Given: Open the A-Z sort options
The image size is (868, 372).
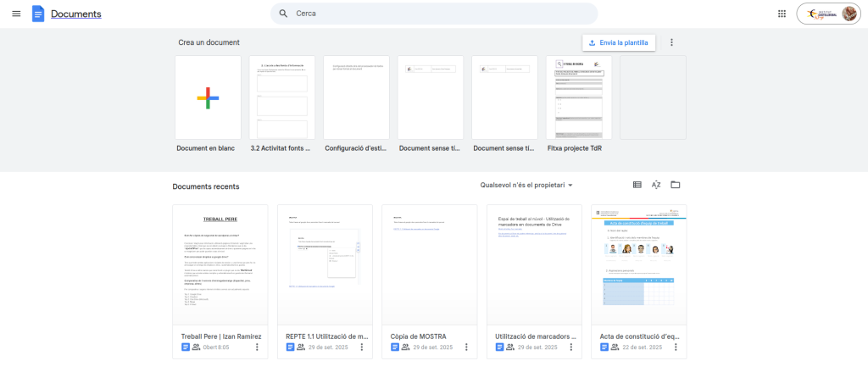Looking at the screenshot, I should click(x=656, y=185).
